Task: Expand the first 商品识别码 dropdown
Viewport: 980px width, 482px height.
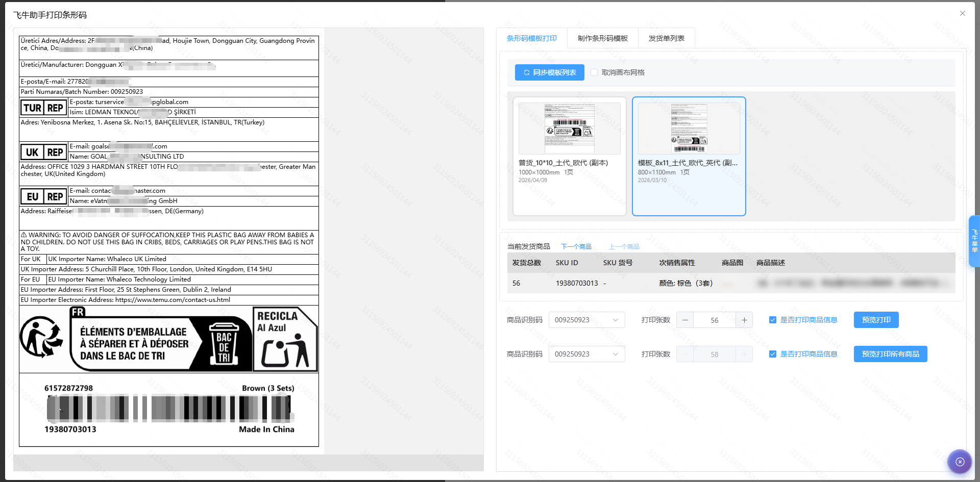Action: coord(586,320)
